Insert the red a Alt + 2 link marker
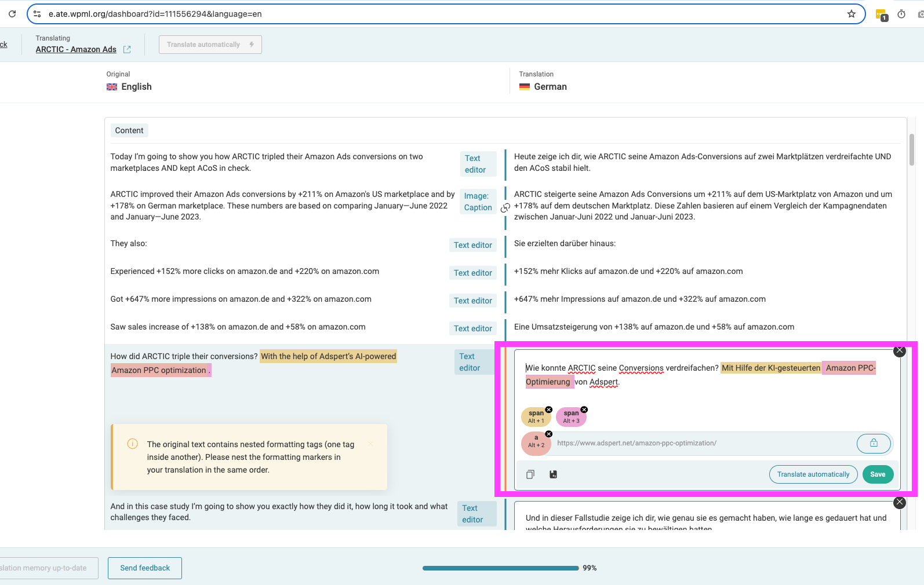924x585 pixels. (536, 444)
